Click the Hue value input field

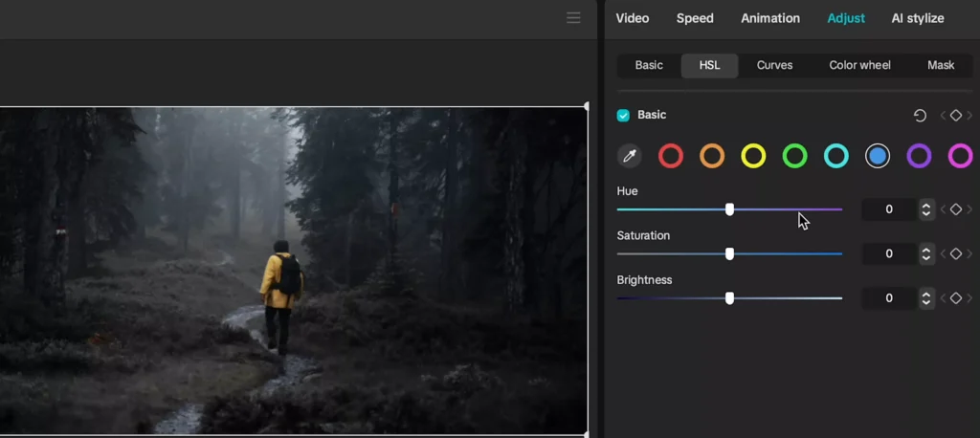(888, 209)
